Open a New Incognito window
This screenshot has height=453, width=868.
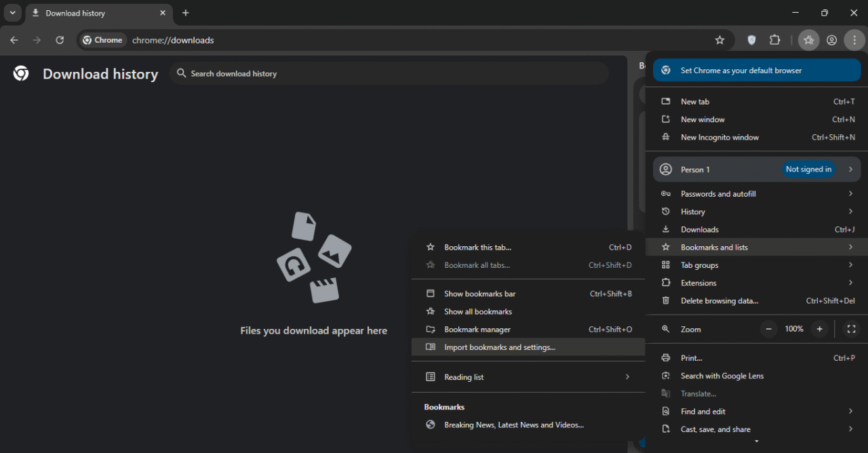click(x=757, y=137)
